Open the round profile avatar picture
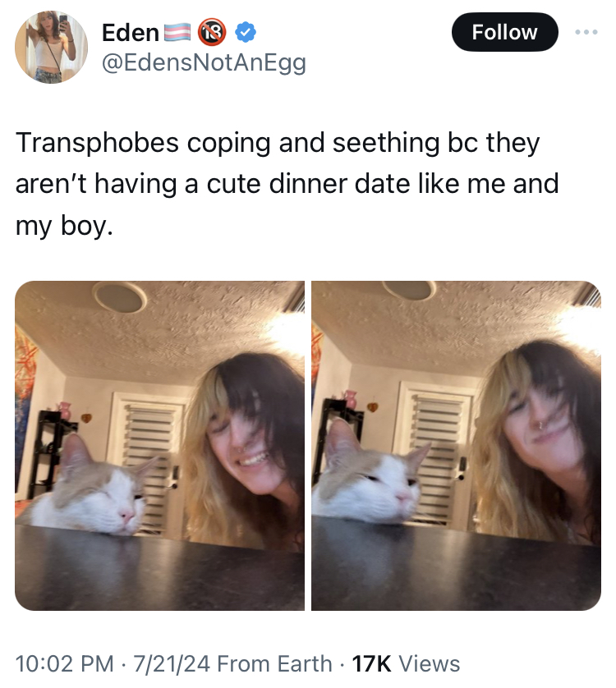 (51, 47)
